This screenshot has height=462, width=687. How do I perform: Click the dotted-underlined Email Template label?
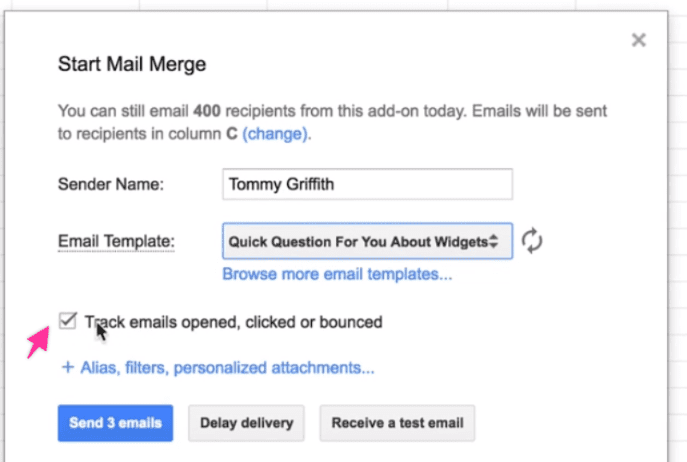coord(116,242)
